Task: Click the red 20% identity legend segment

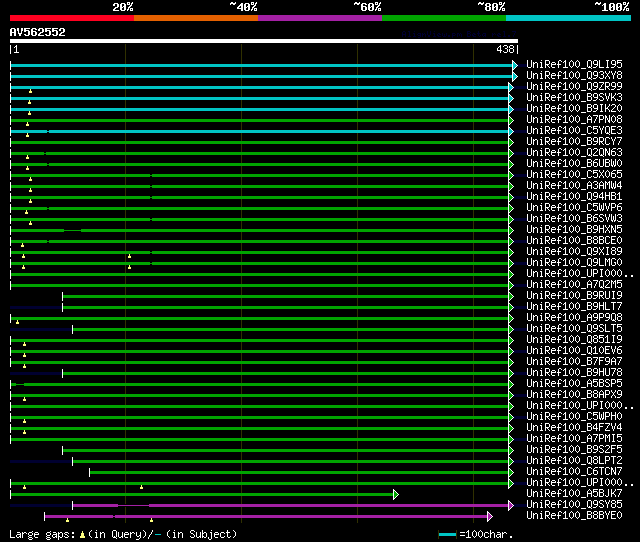Action: 71,18
